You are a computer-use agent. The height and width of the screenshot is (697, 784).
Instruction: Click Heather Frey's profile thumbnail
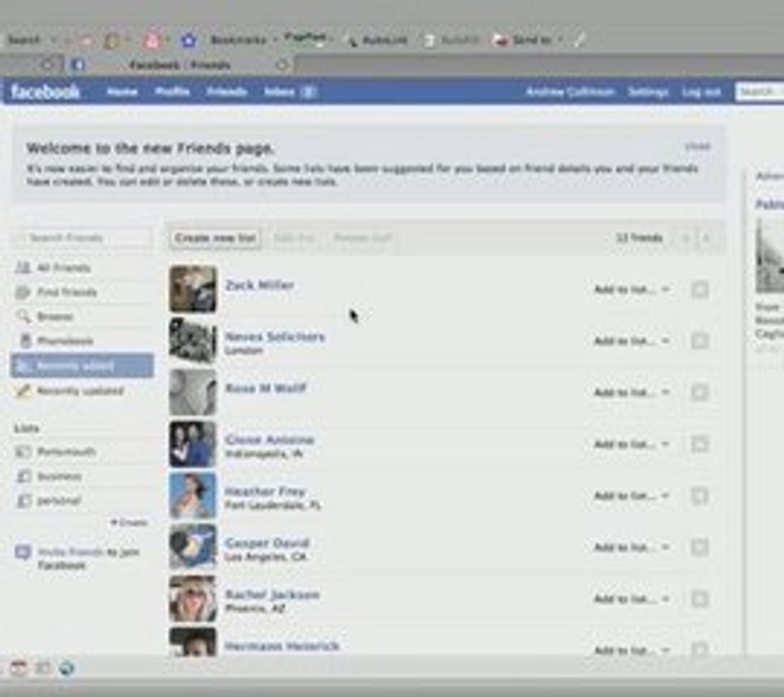[x=193, y=496]
